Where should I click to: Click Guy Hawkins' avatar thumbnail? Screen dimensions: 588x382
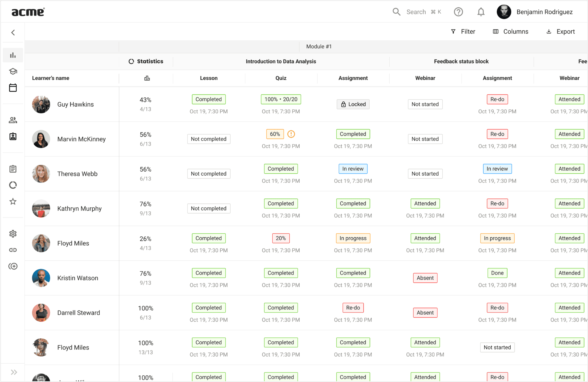pyautogui.click(x=41, y=104)
